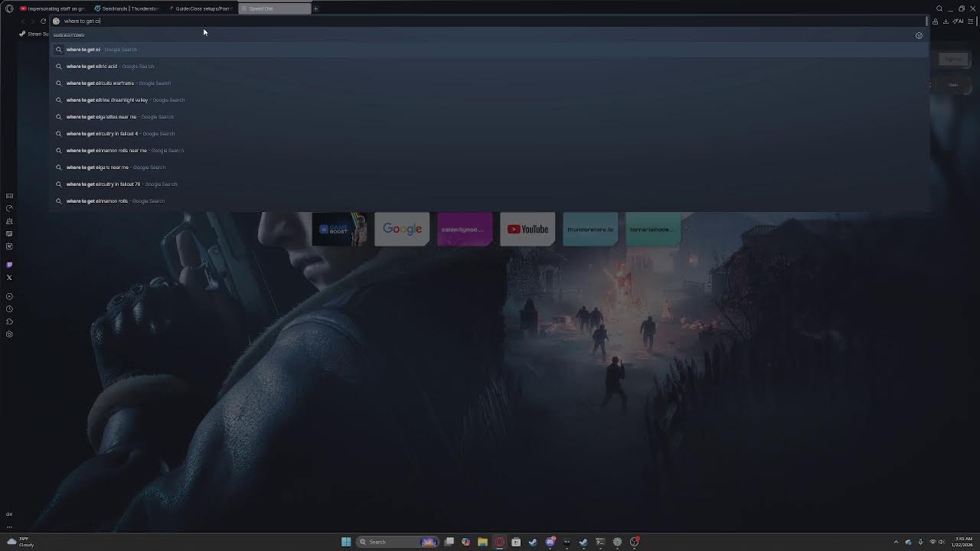This screenshot has width=980, height=551.
Task: Open the Google speed dial tile
Action: click(402, 229)
